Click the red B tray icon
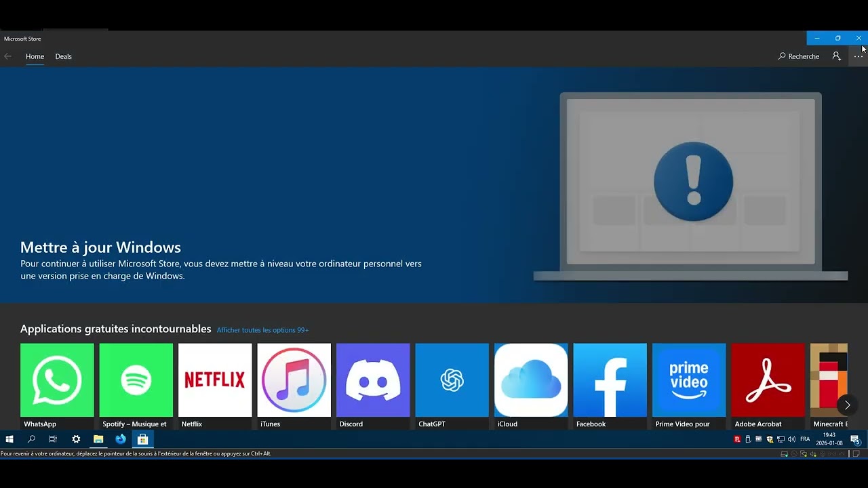This screenshot has height=488, width=868. pos(737,439)
